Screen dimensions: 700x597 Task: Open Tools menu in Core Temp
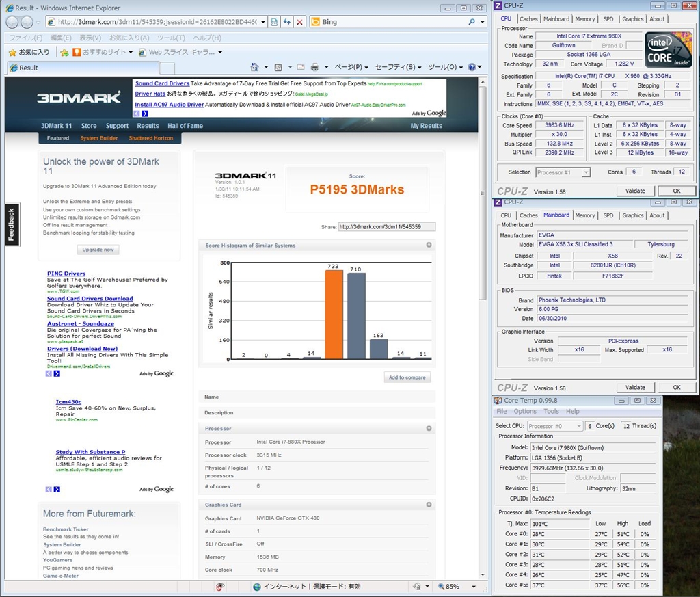click(x=551, y=411)
